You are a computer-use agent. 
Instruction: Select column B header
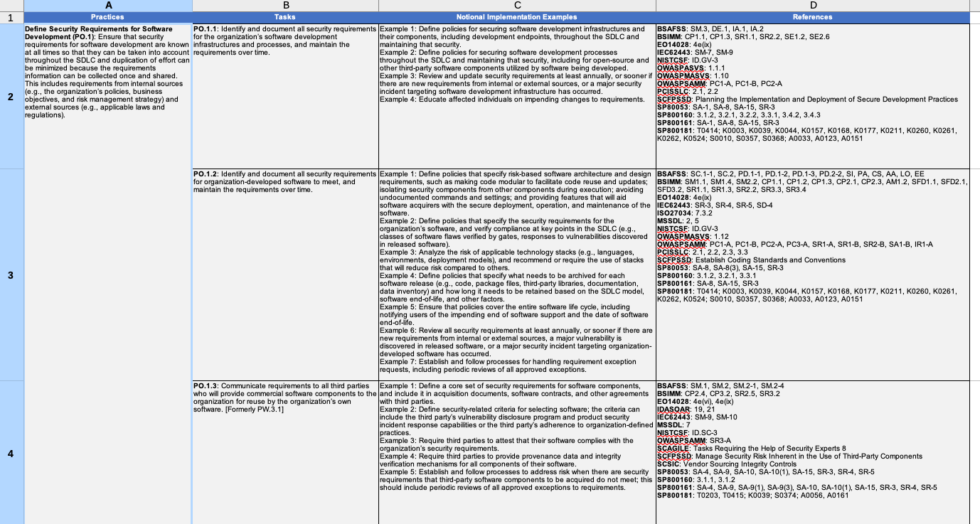point(284,5)
